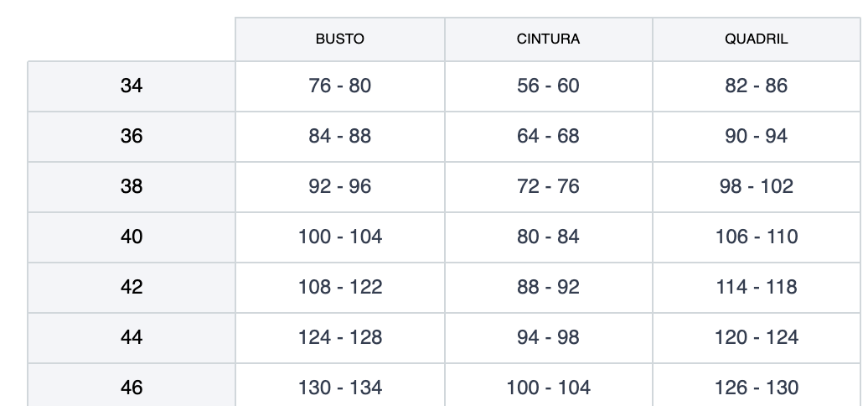Click the bust cell reading 92 - 96
868x406 pixels.
tap(339, 186)
